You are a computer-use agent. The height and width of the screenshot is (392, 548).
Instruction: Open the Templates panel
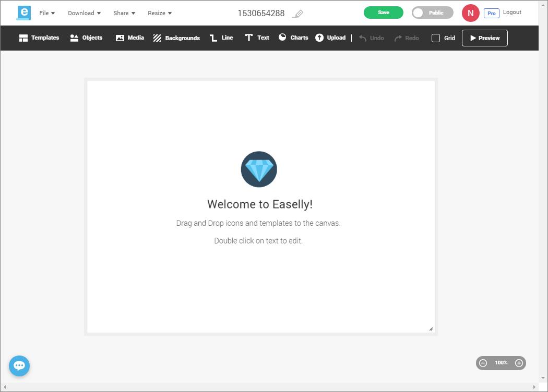pos(39,38)
